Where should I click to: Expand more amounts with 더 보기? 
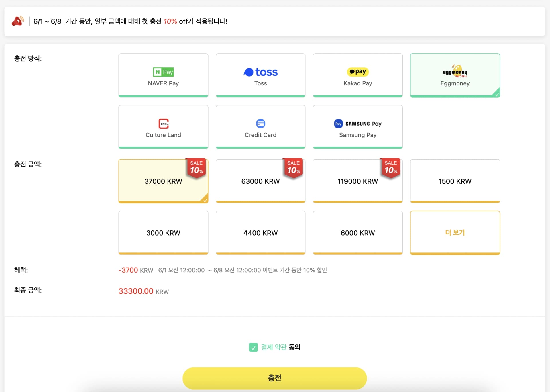pos(455,233)
